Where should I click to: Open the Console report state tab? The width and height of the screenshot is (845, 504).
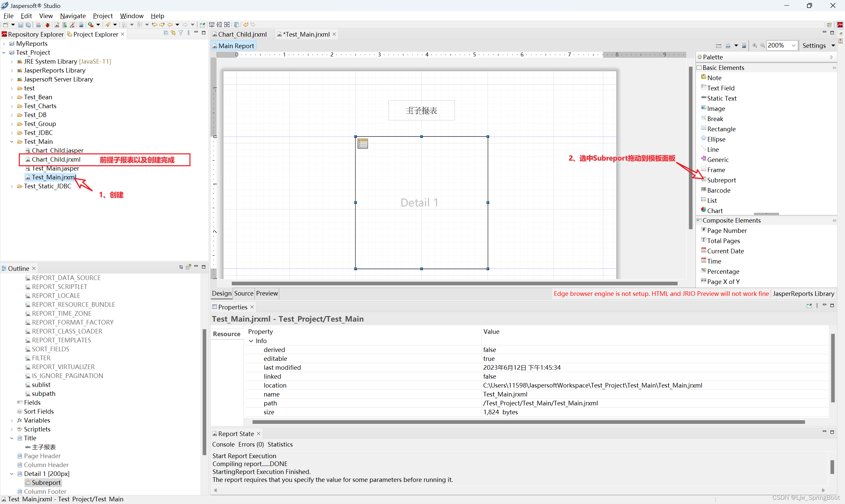[x=223, y=444]
